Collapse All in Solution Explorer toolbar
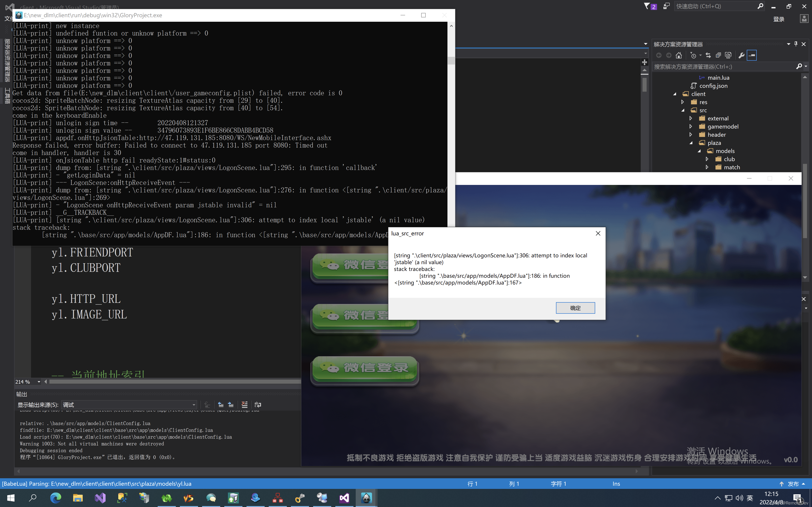Screen dimensions: 812x507 [x=718, y=55]
